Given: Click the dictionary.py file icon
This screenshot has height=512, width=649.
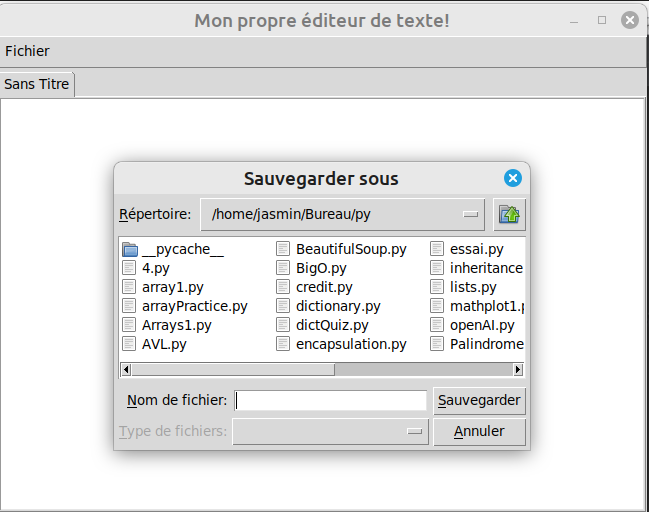Looking at the screenshot, I should coord(283,306).
